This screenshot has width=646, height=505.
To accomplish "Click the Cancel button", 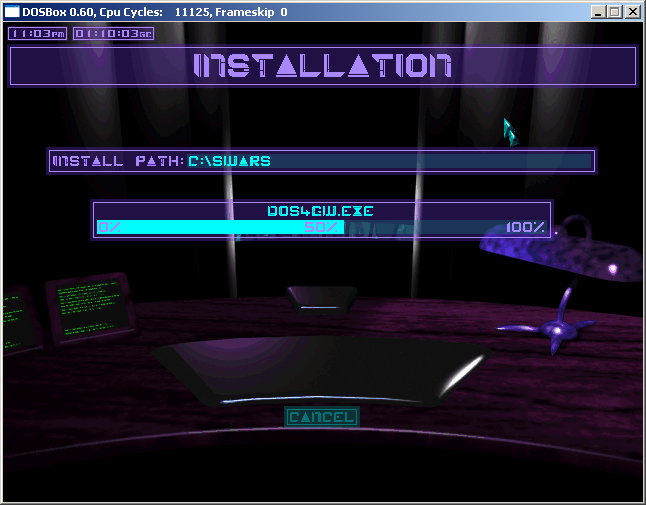I will click(321, 417).
